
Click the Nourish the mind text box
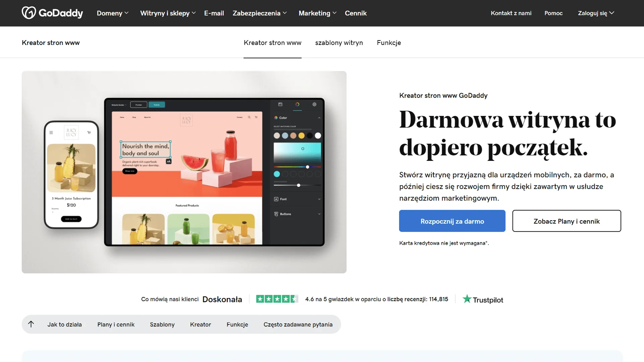click(146, 149)
